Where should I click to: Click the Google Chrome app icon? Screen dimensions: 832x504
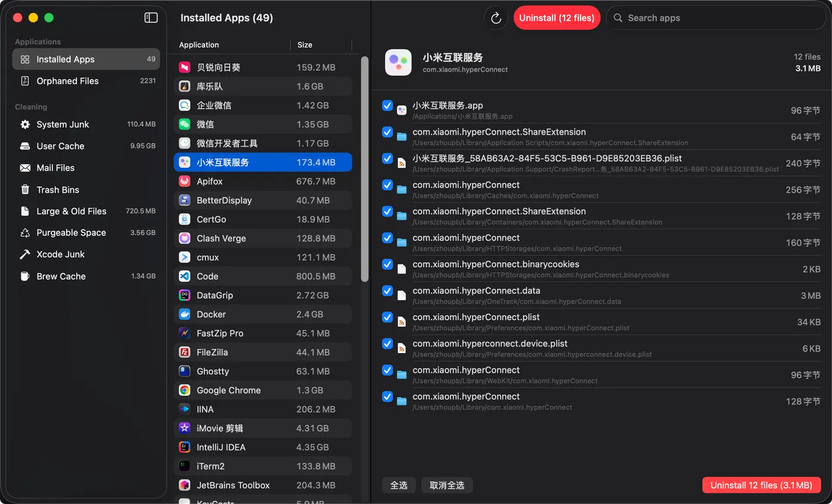click(185, 390)
